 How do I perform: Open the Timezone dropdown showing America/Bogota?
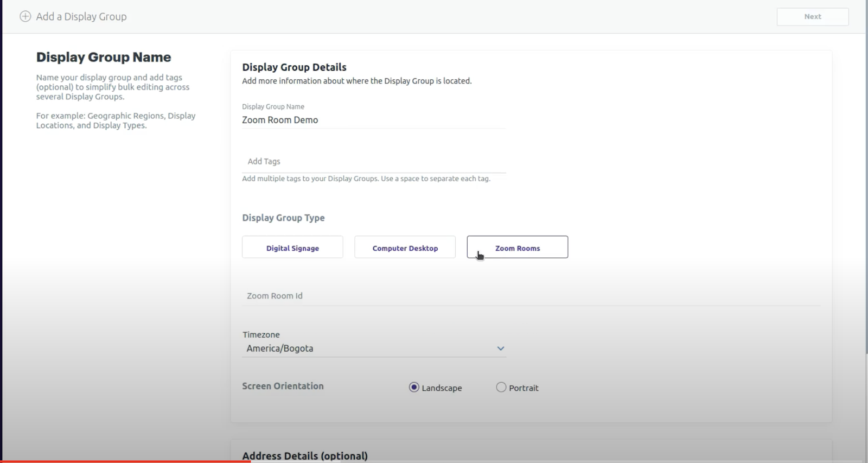[374, 348]
